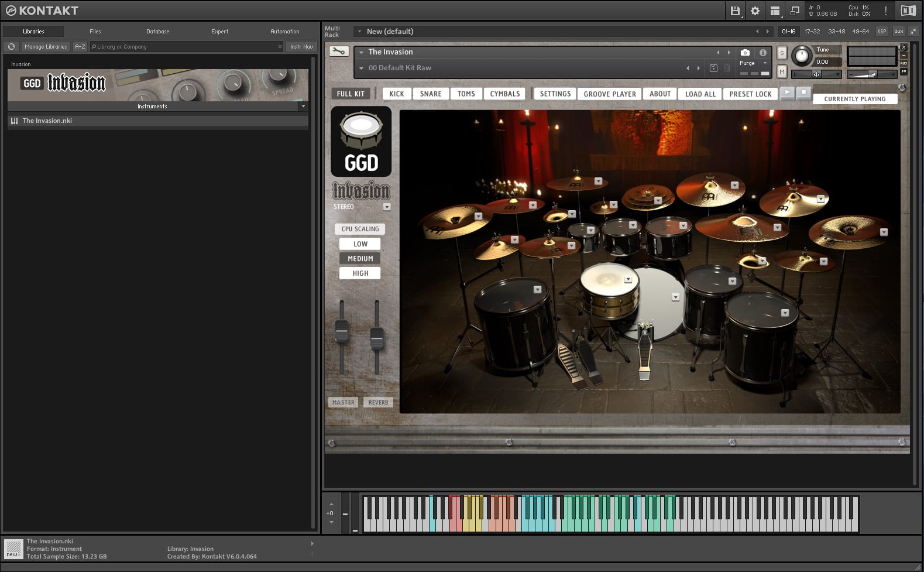This screenshot has height=572, width=924.
Task: Click Manage Libraries button
Action: click(x=46, y=46)
